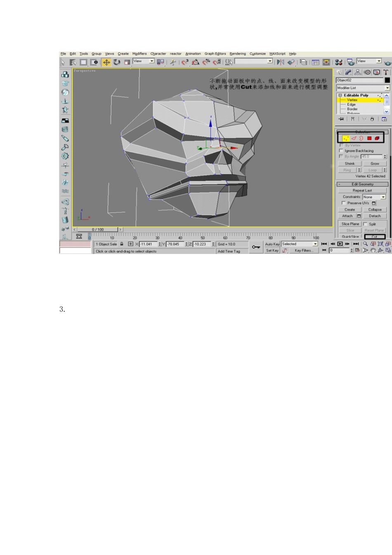The height and width of the screenshot is (555, 392).
Task: Open the named selection sets dropdown
Action: point(254,61)
